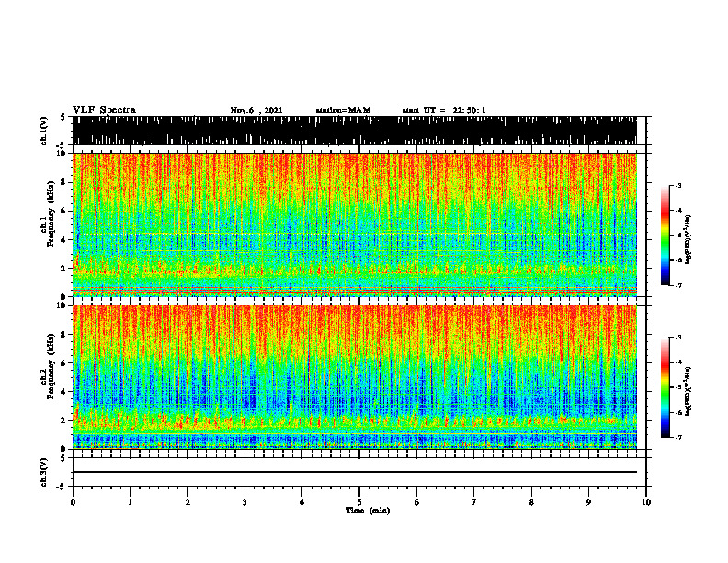Screen dimensions: 728x563
Task: Click the "Time (min)" axis label
Action: (x=368, y=511)
